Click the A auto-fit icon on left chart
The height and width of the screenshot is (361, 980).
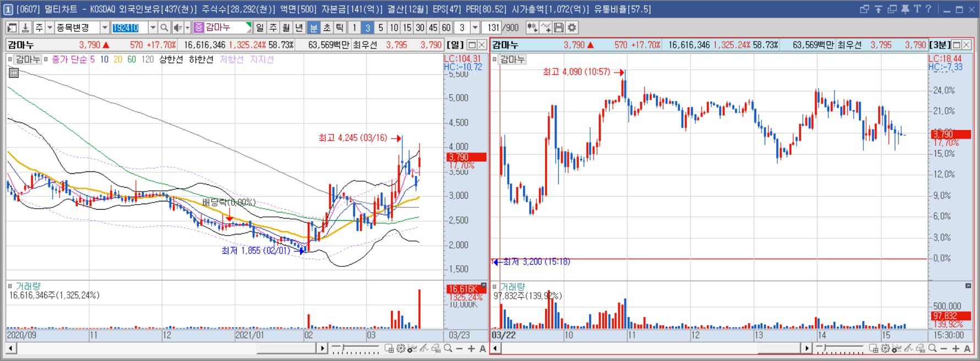[483, 349]
